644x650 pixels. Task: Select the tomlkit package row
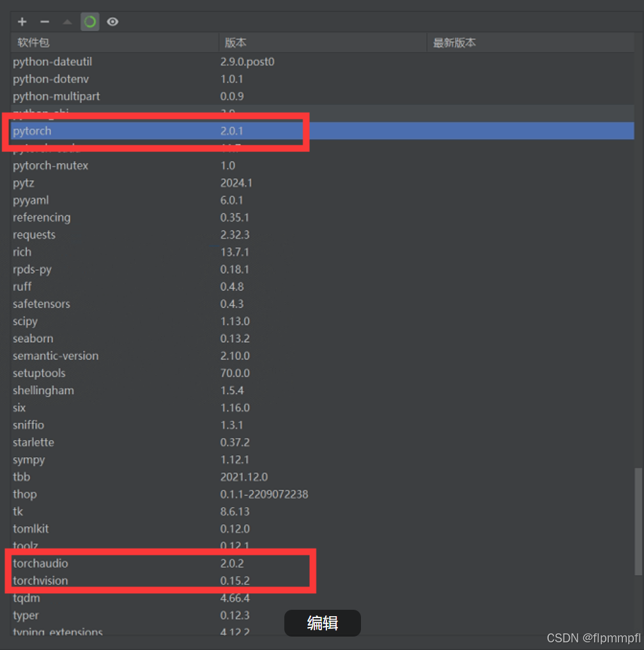[322, 529]
